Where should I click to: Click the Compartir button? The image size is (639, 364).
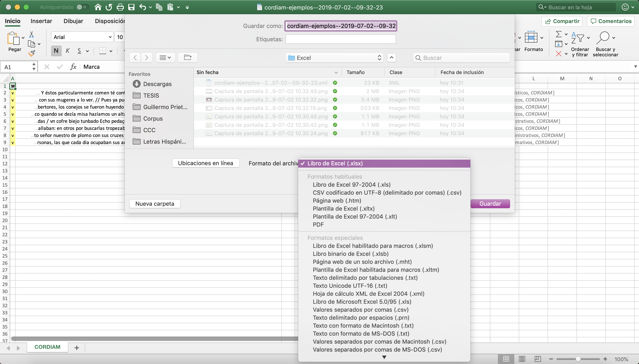point(562,21)
